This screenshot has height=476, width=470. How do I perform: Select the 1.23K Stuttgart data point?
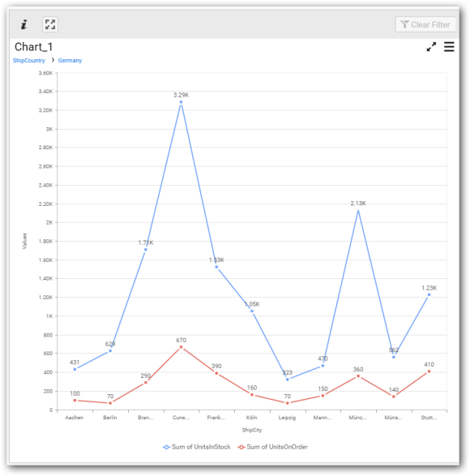(x=429, y=294)
